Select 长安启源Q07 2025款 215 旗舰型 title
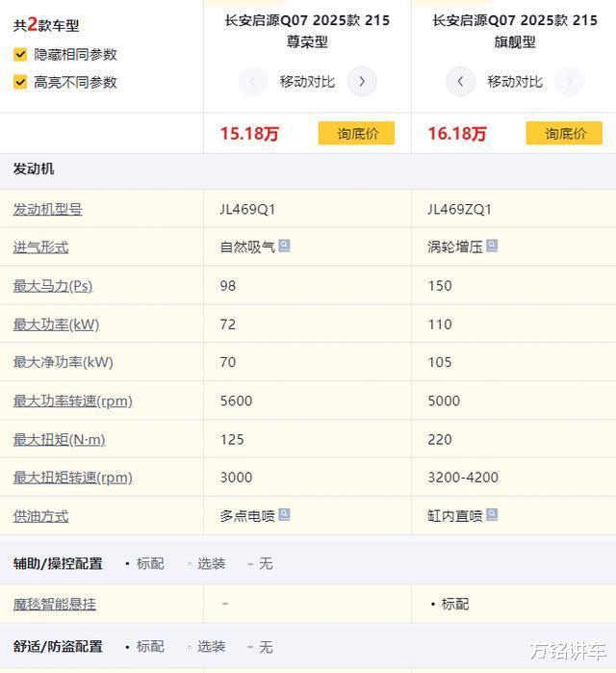The height and width of the screenshot is (673, 616). tap(515, 31)
